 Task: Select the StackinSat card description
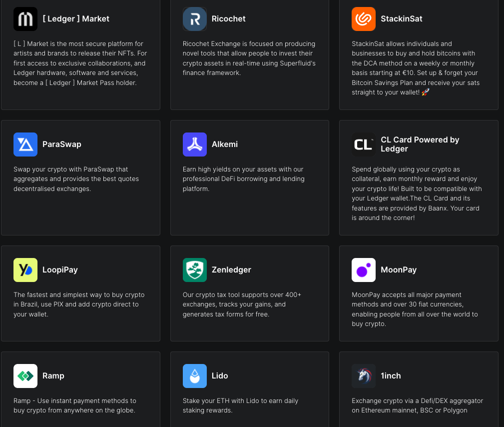pyautogui.click(x=416, y=68)
